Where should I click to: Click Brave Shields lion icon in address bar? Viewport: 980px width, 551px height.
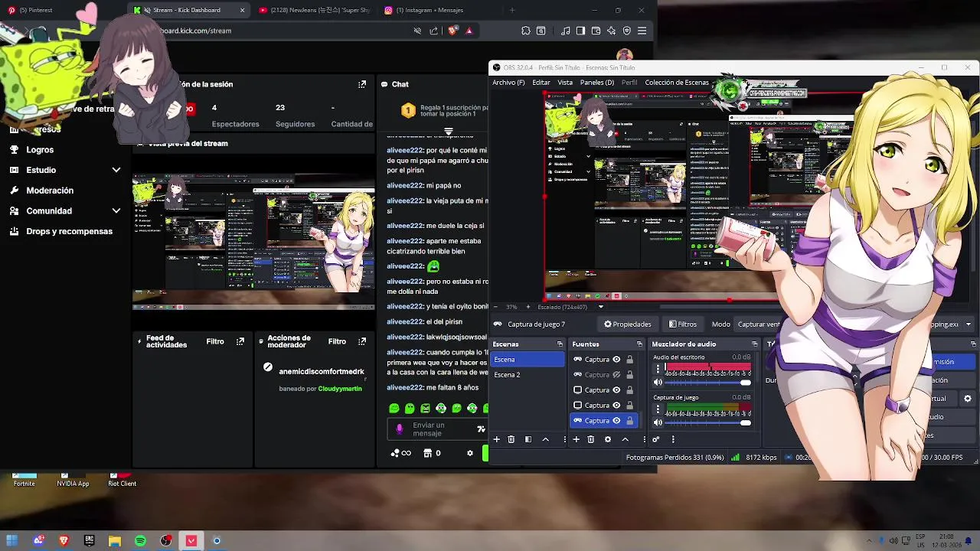point(452,31)
